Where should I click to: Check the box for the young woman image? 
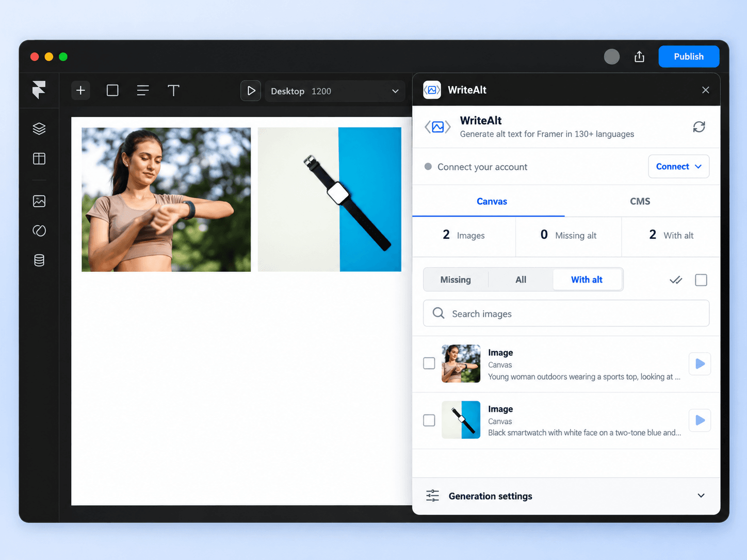[x=429, y=364]
